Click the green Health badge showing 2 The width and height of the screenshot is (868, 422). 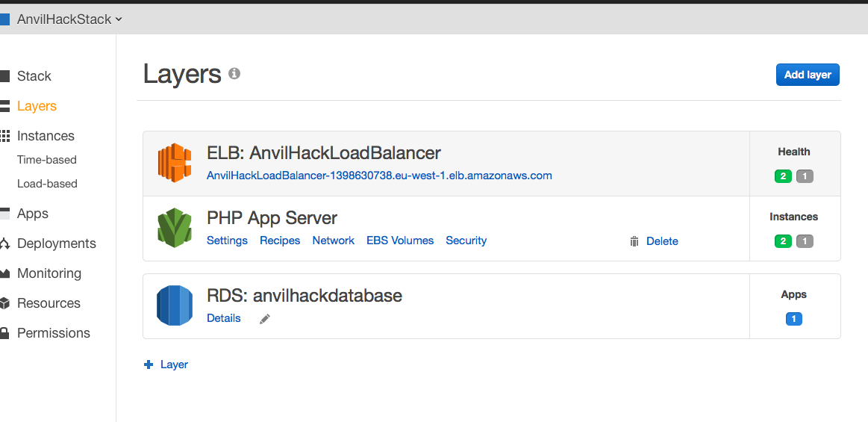coord(784,177)
